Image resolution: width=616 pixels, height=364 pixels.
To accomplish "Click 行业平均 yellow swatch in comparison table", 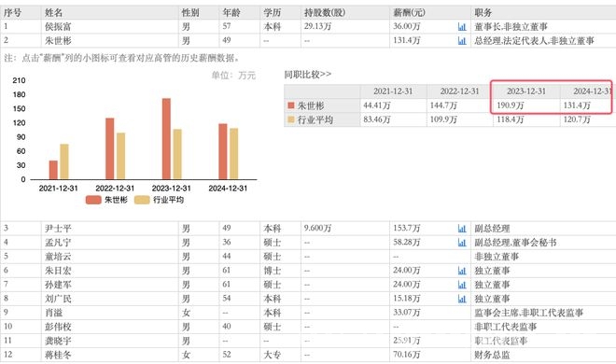I will [290, 119].
